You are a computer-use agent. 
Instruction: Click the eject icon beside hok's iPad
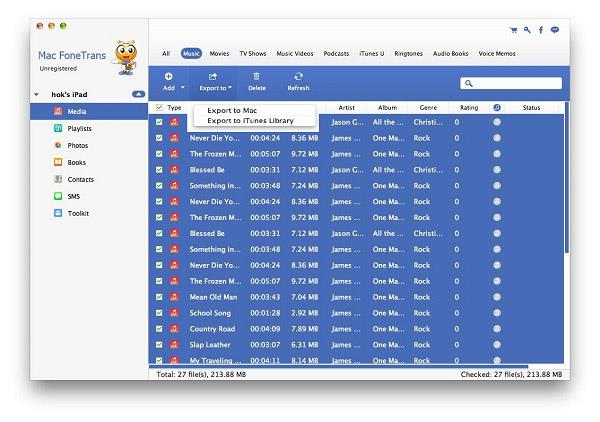click(138, 94)
